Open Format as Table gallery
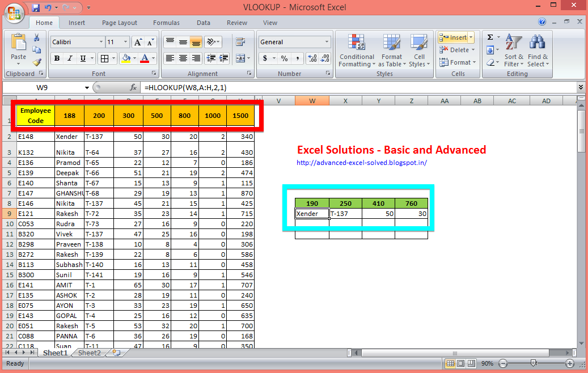The width and height of the screenshot is (588, 373). 391,50
